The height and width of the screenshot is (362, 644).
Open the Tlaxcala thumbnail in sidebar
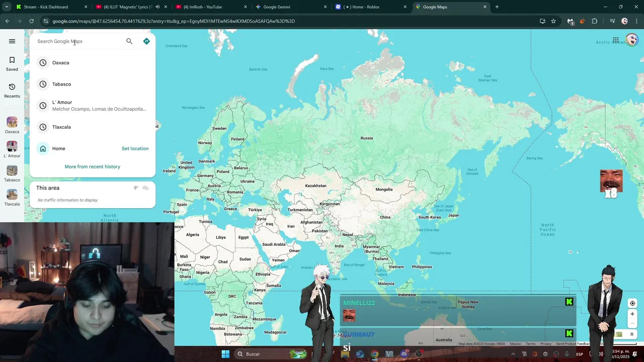tap(12, 198)
